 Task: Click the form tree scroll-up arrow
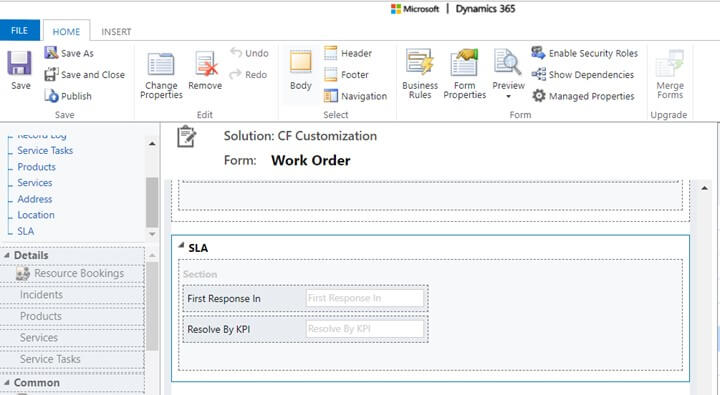[152, 144]
